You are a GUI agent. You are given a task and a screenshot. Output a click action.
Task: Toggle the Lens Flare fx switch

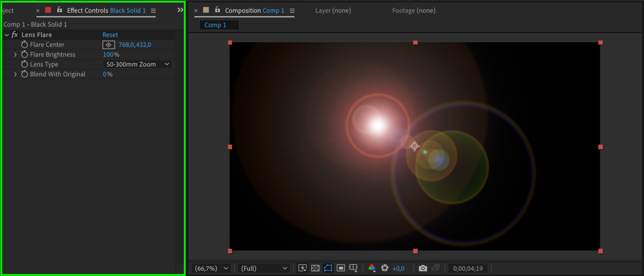[x=15, y=35]
